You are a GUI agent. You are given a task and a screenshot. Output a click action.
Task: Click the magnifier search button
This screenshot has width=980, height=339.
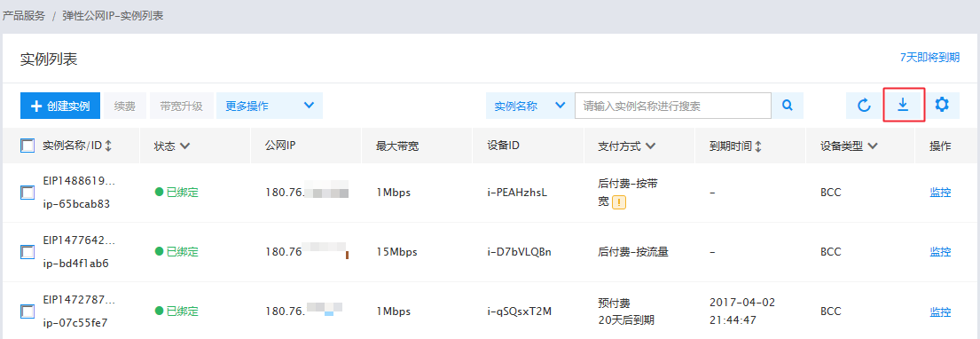click(x=788, y=106)
